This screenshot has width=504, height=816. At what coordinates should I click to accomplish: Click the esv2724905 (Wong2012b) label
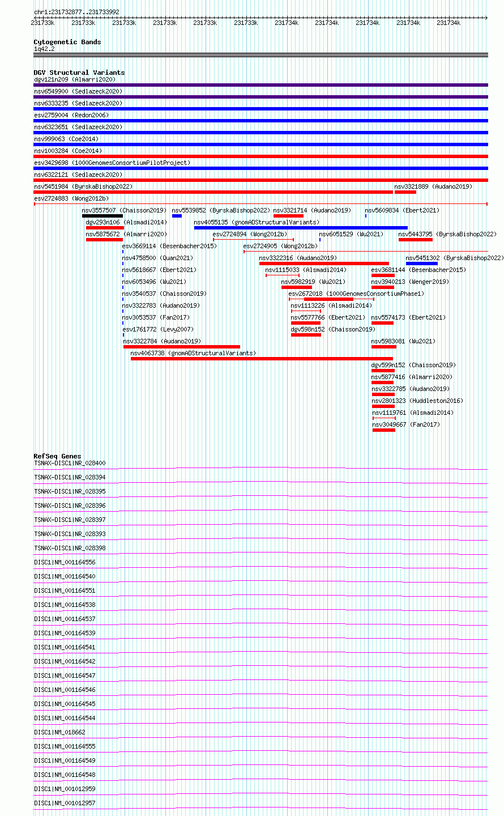[x=280, y=246]
